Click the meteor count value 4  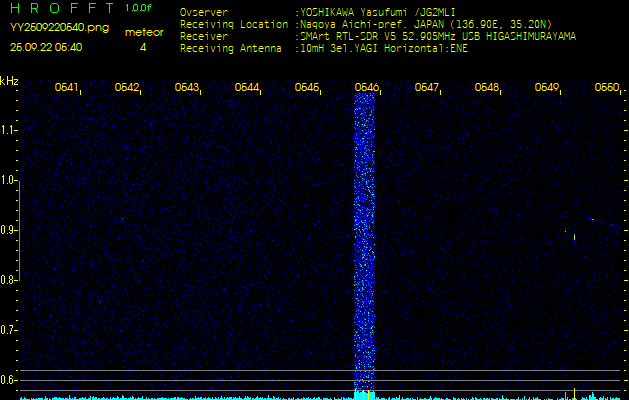pos(143,48)
